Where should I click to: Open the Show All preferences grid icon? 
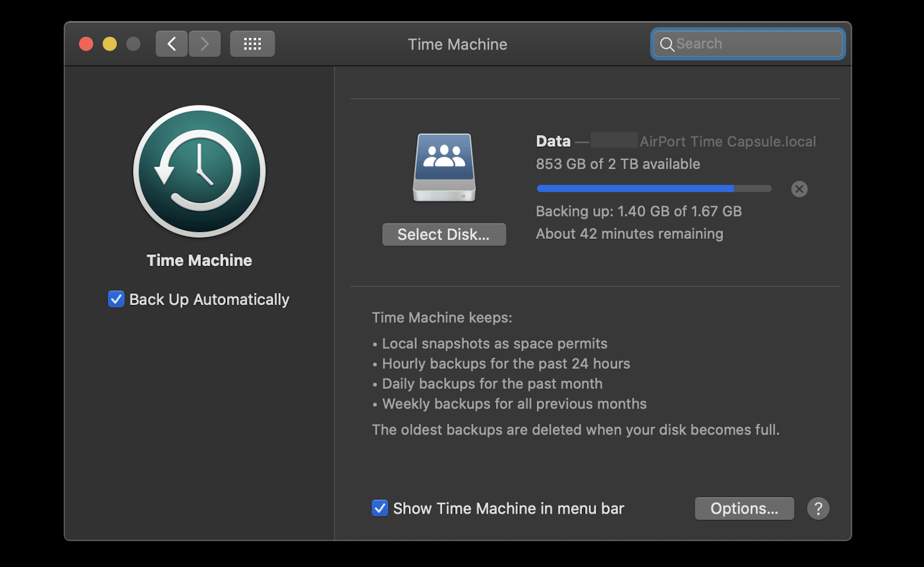coord(252,43)
